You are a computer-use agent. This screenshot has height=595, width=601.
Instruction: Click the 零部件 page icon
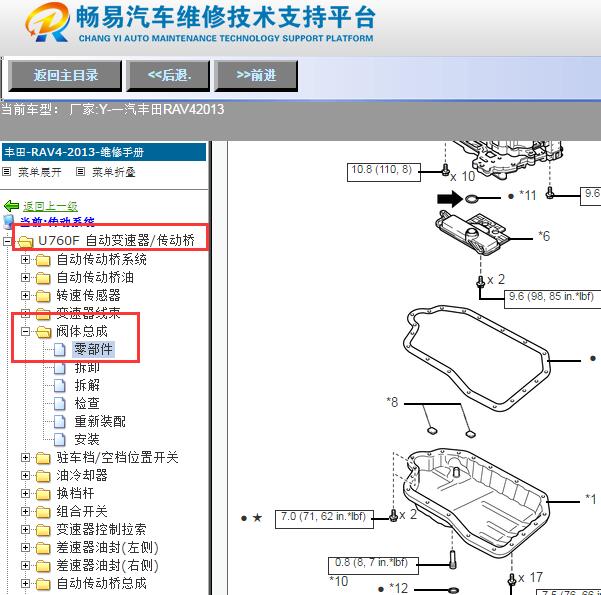59,350
